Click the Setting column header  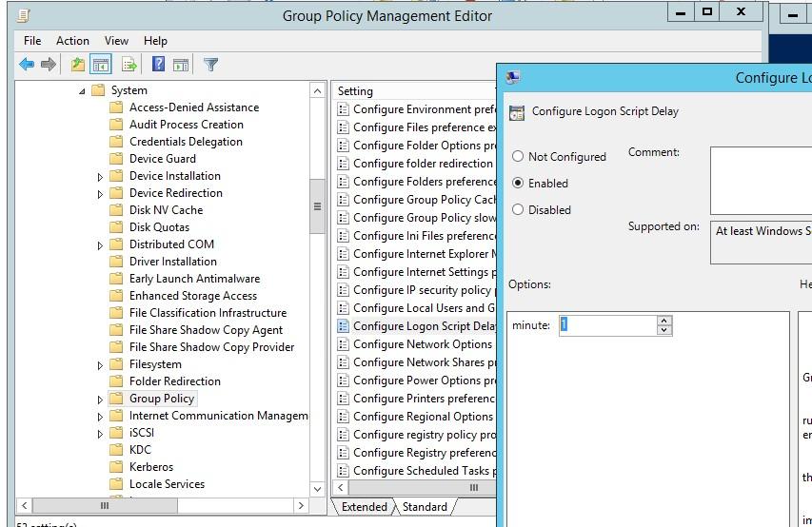click(414, 91)
